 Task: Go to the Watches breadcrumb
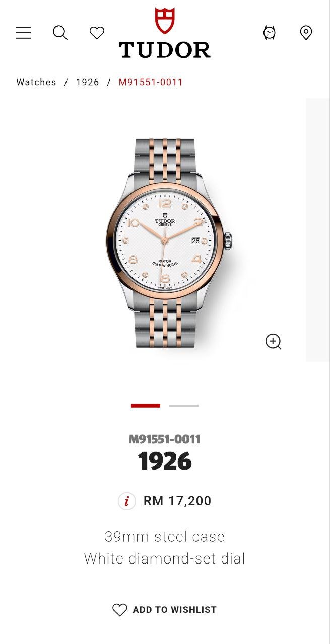[36, 82]
